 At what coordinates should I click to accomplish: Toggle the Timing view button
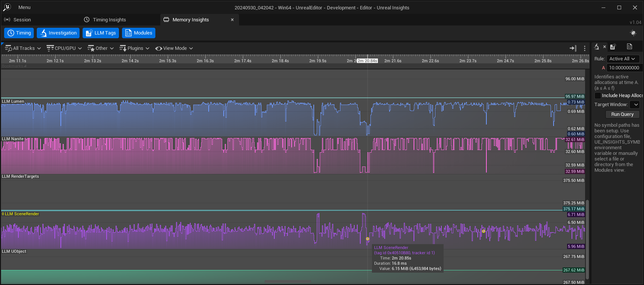(19, 33)
